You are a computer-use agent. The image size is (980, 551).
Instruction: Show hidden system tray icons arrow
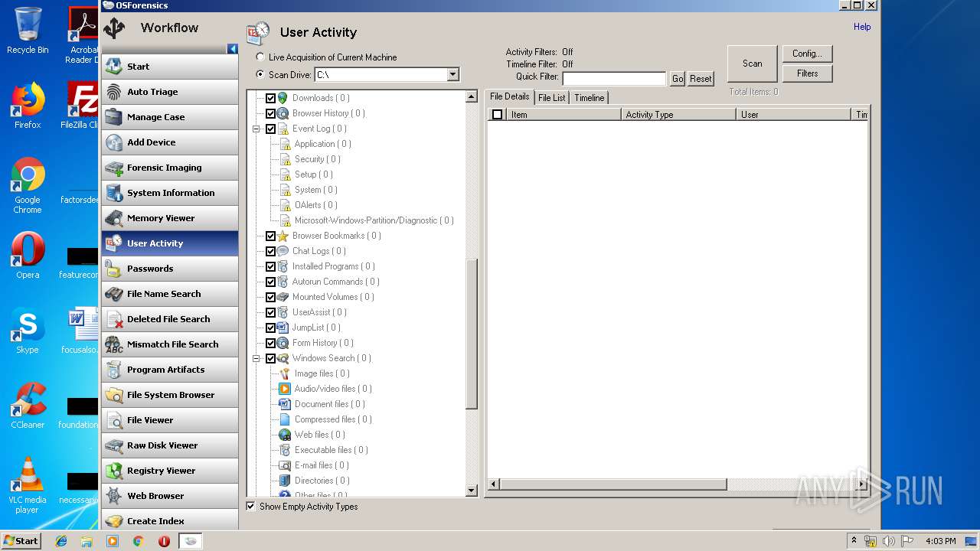coord(854,540)
